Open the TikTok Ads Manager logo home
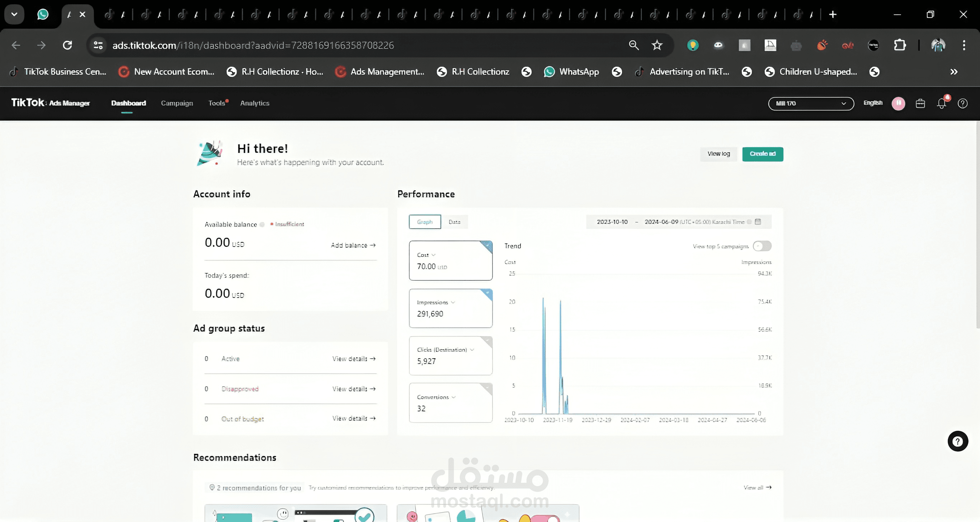 click(51, 103)
